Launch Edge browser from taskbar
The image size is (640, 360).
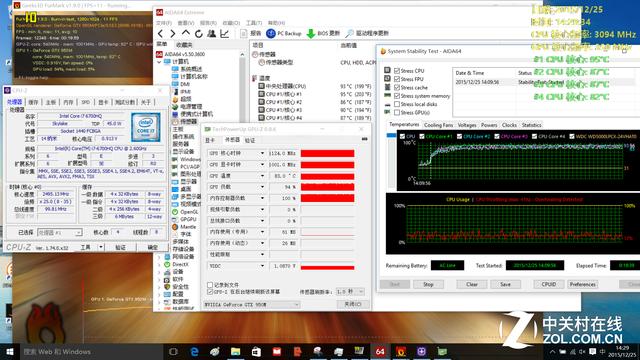[x=194, y=351]
